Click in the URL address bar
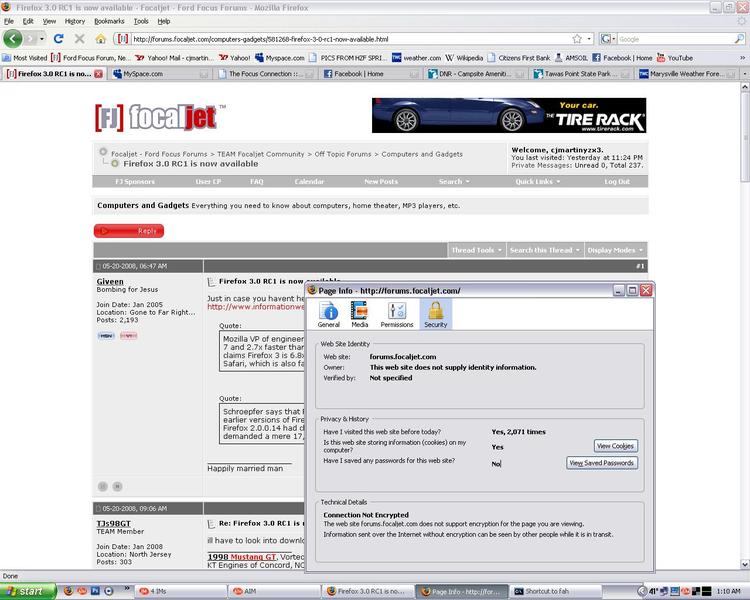 pos(352,39)
